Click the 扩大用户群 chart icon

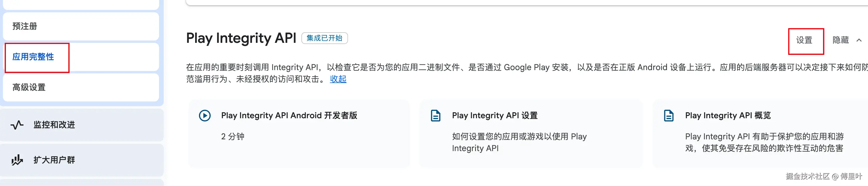tap(17, 160)
